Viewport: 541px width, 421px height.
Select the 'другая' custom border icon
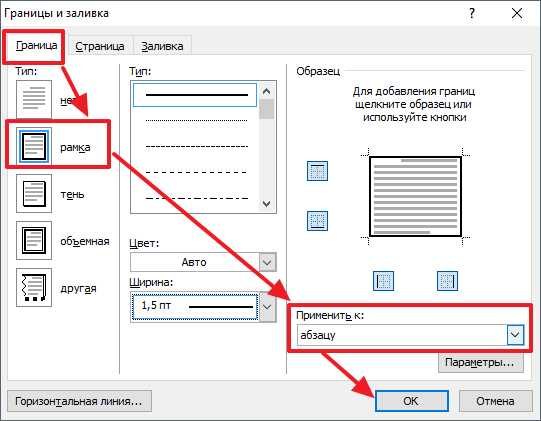tap(34, 287)
